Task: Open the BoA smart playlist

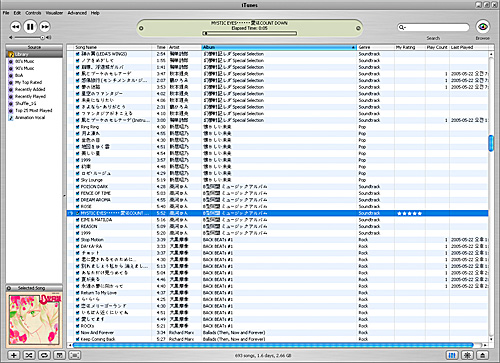Action: click(19, 75)
